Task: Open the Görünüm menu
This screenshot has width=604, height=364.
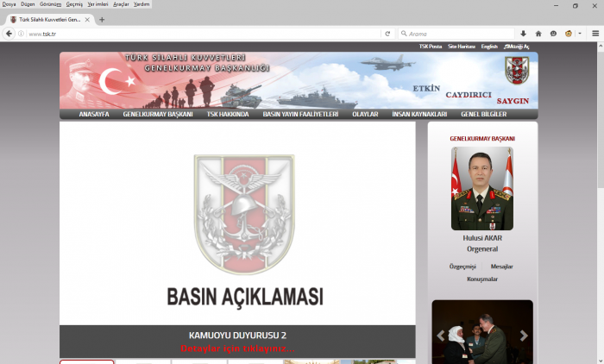Action: (x=50, y=4)
